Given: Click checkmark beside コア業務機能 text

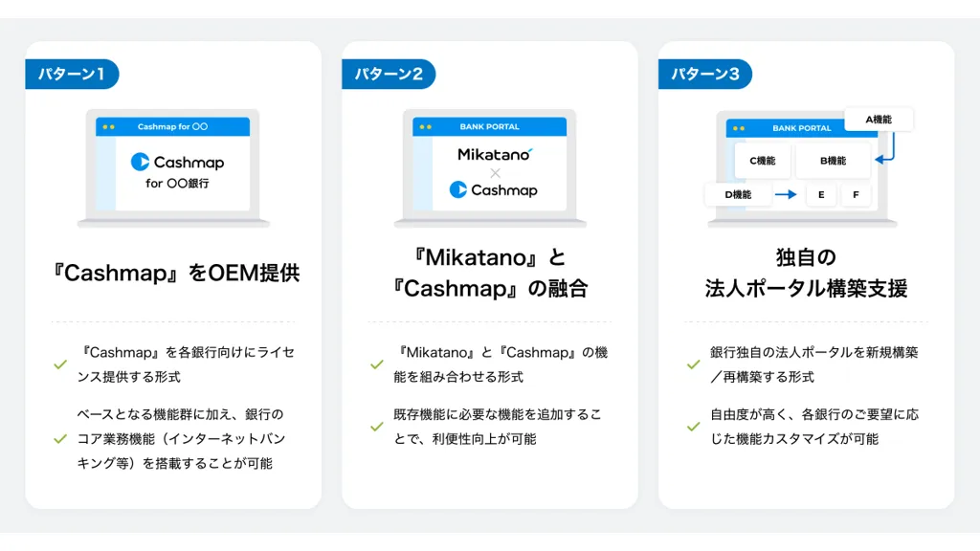Looking at the screenshot, I should [60, 438].
